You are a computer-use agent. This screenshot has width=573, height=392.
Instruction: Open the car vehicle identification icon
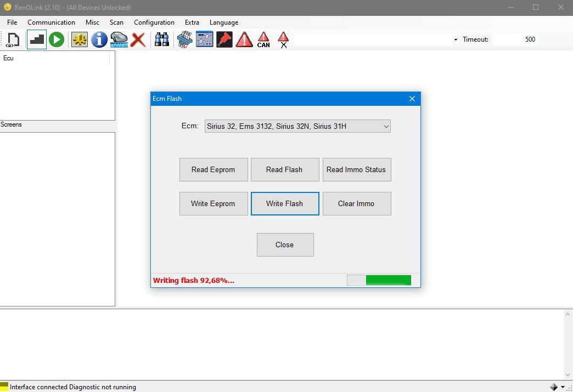pos(119,39)
